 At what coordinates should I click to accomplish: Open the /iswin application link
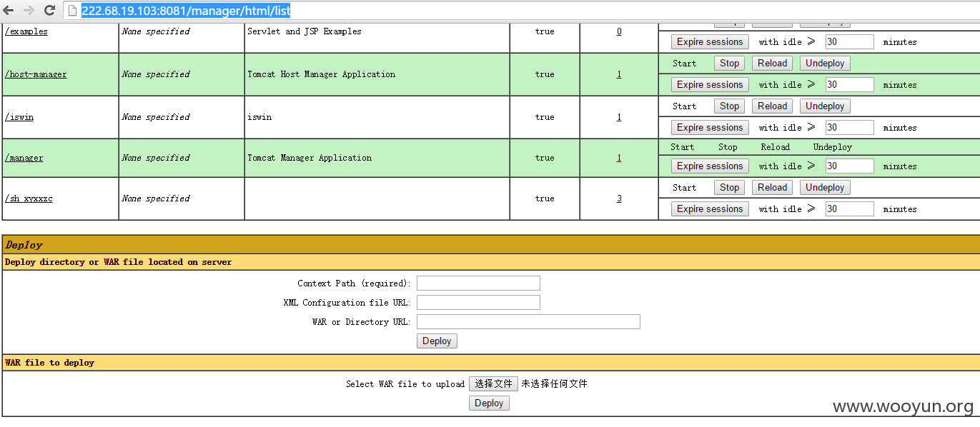(x=19, y=117)
